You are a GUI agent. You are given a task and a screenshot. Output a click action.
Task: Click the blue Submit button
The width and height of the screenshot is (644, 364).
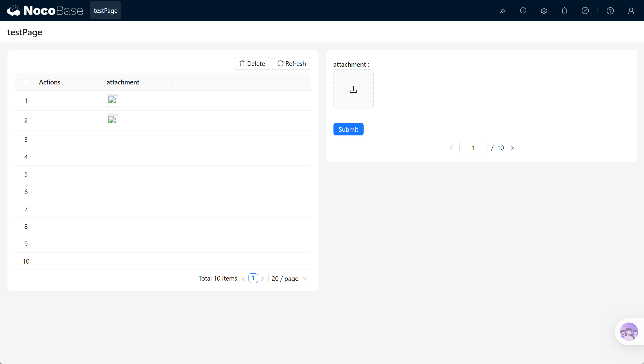[348, 129]
